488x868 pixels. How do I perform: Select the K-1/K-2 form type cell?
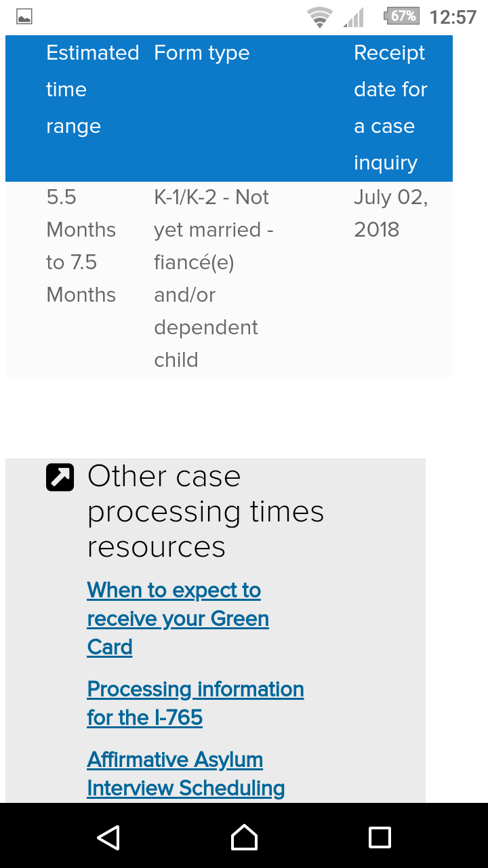pyautogui.click(x=213, y=278)
